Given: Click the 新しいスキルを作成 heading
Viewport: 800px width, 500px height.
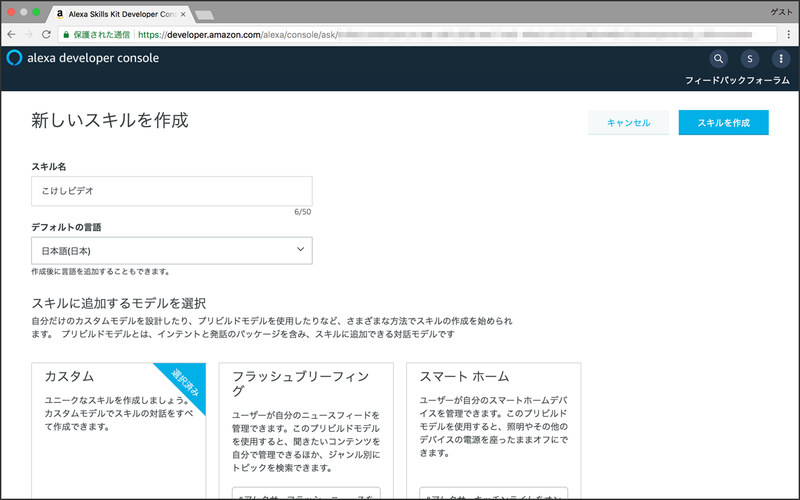Looking at the screenshot, I should [110, 120].
